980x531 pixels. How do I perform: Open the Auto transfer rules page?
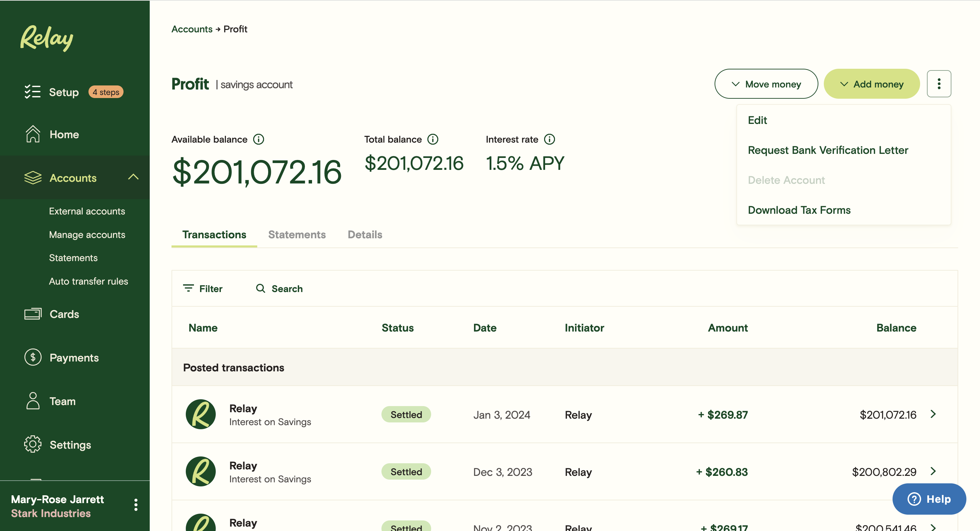pos(88,281)
